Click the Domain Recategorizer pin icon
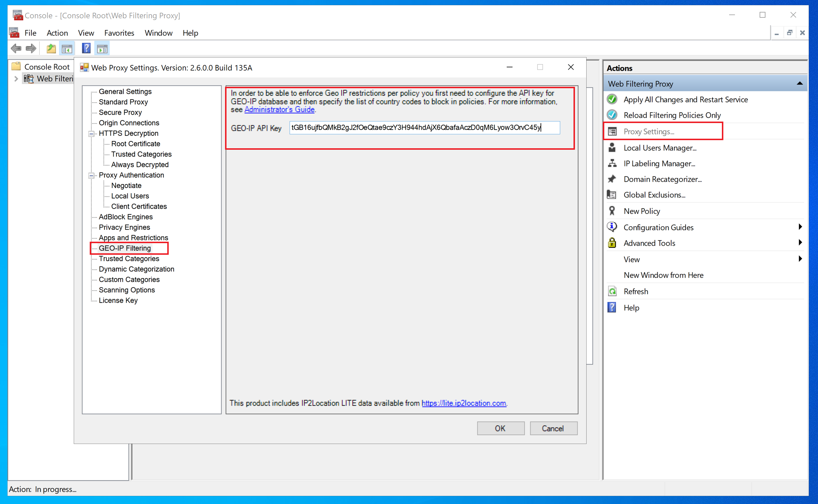The height and width of the screenshot is (504, 818). pyautogui.click(x=612, y=179)
